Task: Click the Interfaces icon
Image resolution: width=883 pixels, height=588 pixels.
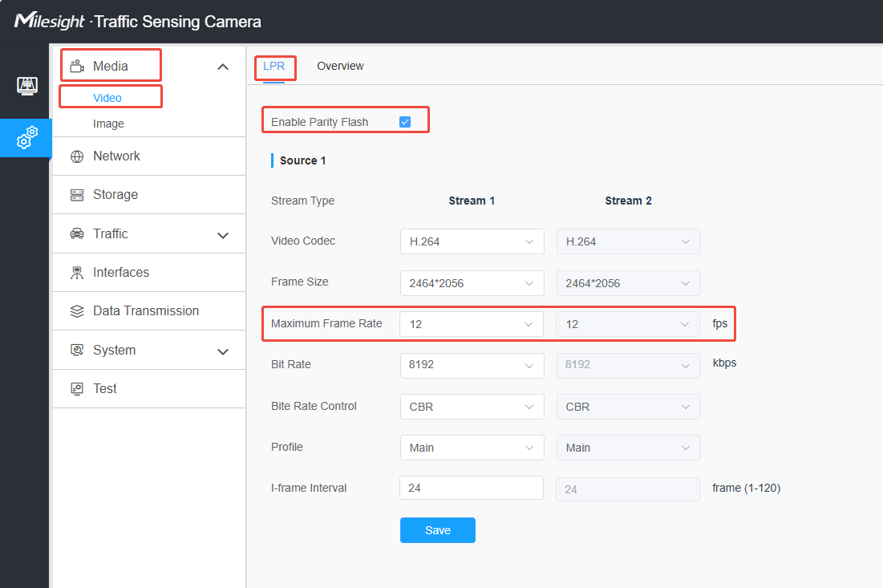Action: [77, 273]
